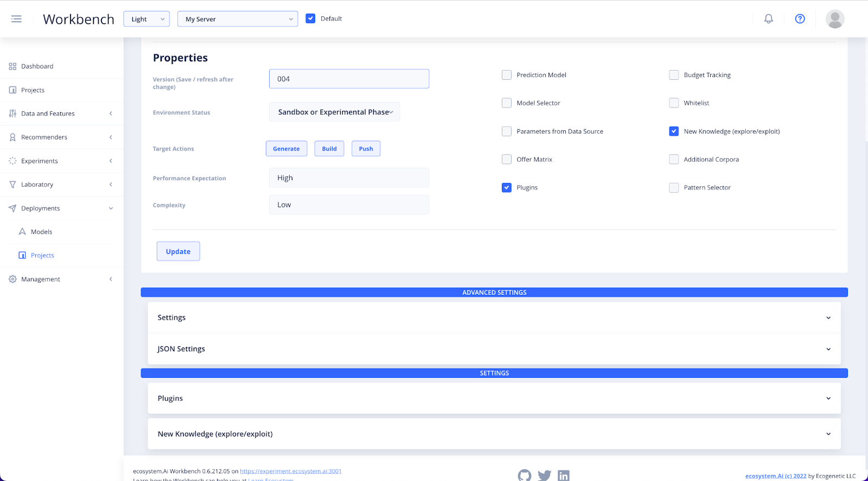The width and height of the screenshot is (868, 481).
Task: Click the Projects icon under Dashboard
Action: (12, 90)
